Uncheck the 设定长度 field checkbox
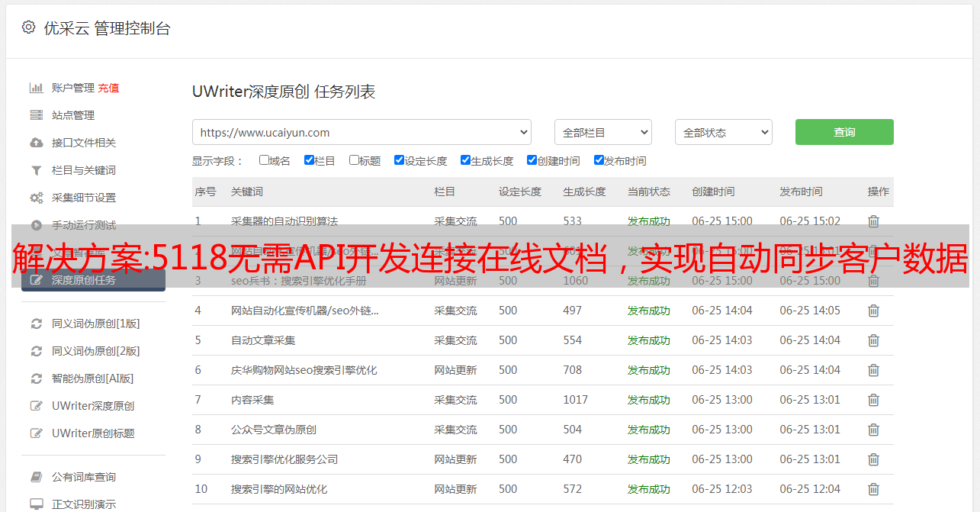Screen dimensions: 980x512 click(x=399, y=160)
